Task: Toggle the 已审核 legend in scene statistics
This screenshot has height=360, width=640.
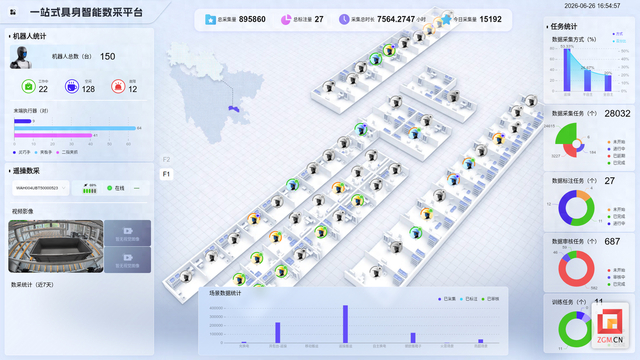Action: [x=490, y=299]
